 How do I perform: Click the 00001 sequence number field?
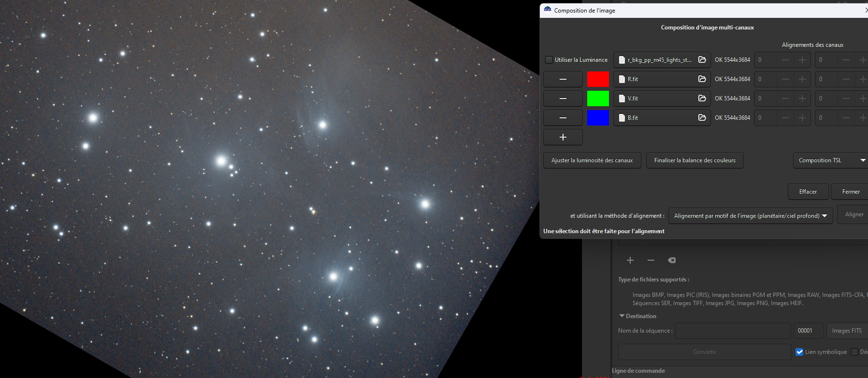click(x=809, y=331)
